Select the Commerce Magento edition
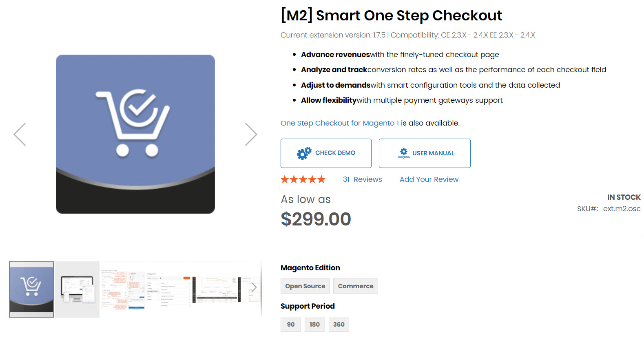The height and width of the screenshot is (338, 644). [355, 286]
